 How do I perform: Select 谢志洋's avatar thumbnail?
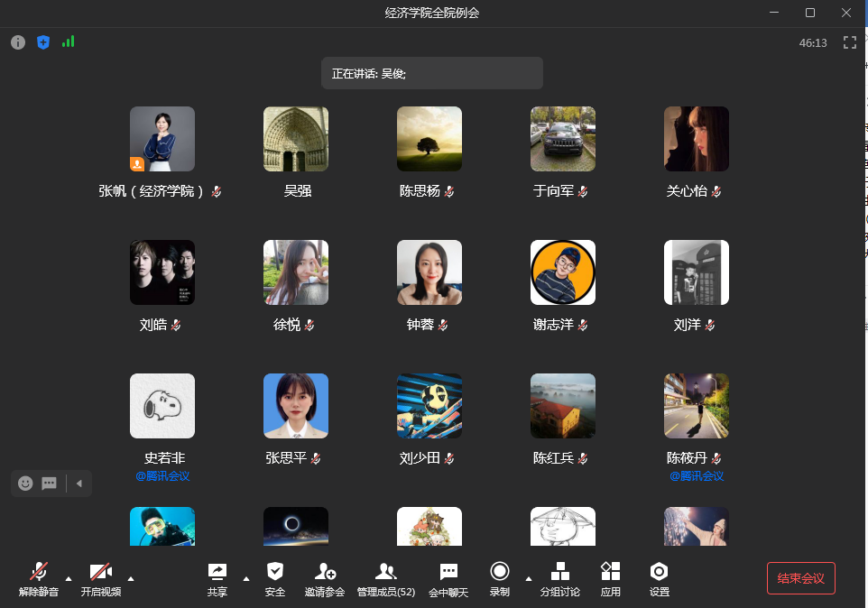click(x=563, y=272)
